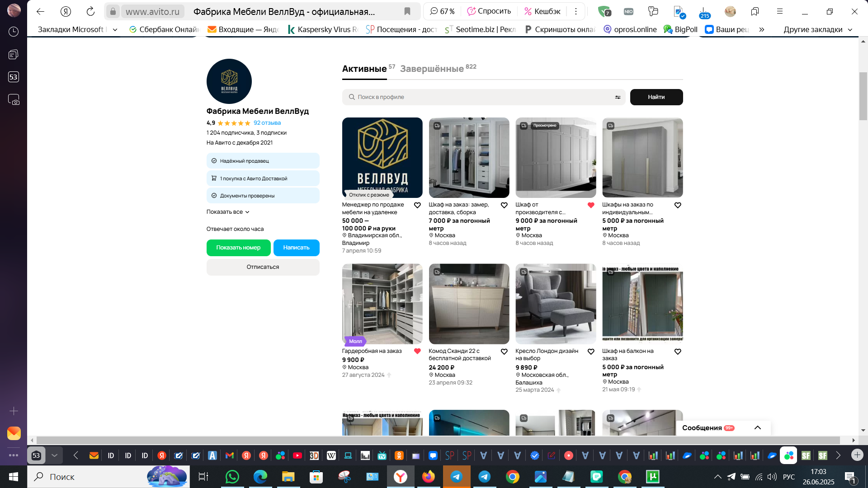This screenshot has height=488, width=868.
Task: Expand the tab group dropdown chevron in tab bar
Action: point(54,455)
